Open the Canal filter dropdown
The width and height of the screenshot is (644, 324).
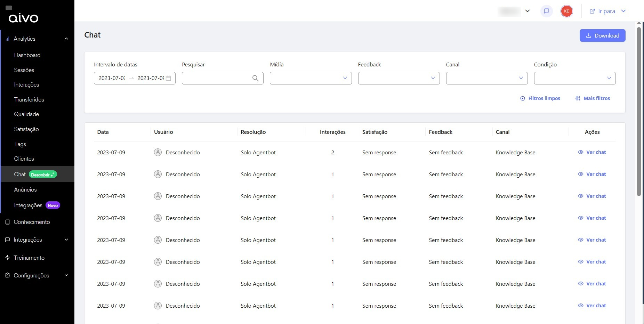(x=486, y=78)
